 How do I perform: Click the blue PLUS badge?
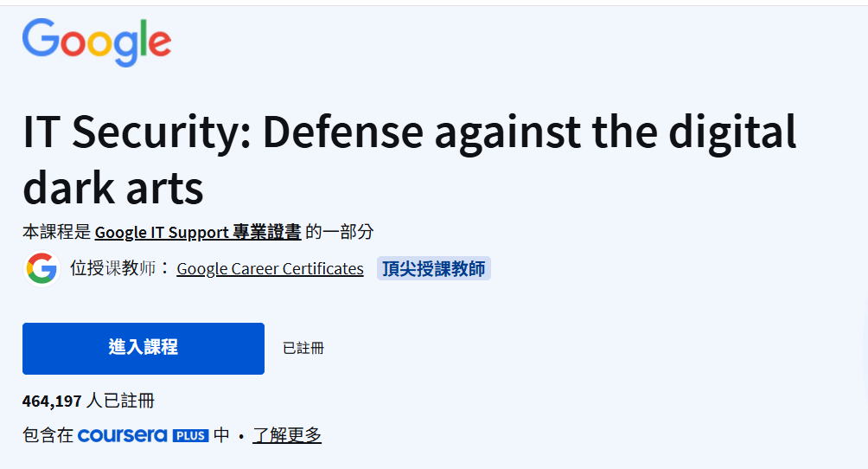pos(190,436)
